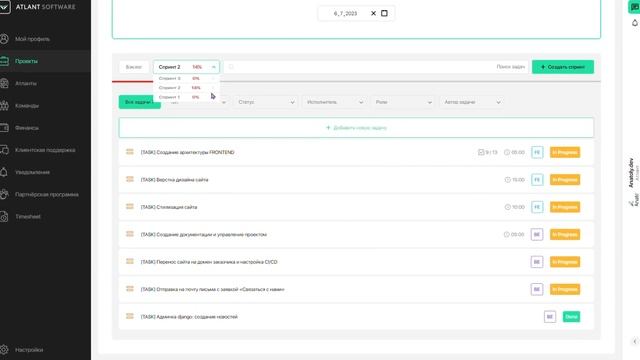The image size is (640, 360).
Task: Open the green chat icon at top right
Action: (x=634, y=7)
